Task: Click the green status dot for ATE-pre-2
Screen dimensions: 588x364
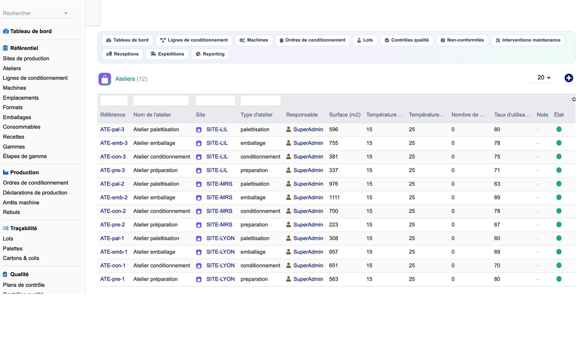Action: pyautogui.click(x=559, y=224)
